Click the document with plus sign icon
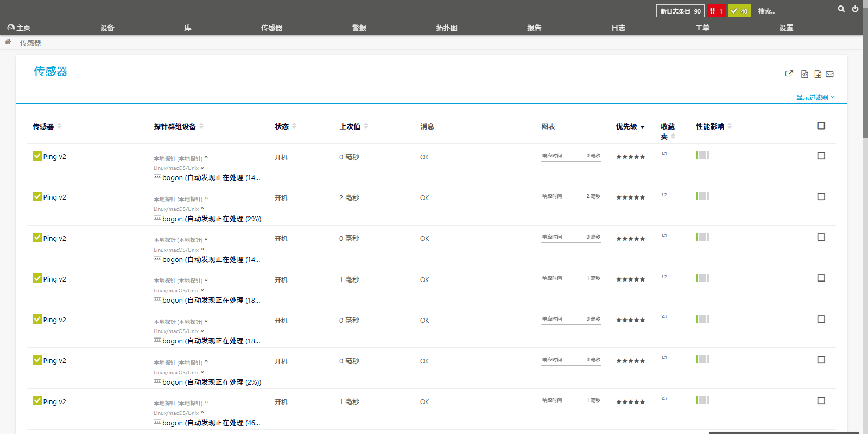The height and width of the screenshot is (434, 868). [x=818, y=74]
